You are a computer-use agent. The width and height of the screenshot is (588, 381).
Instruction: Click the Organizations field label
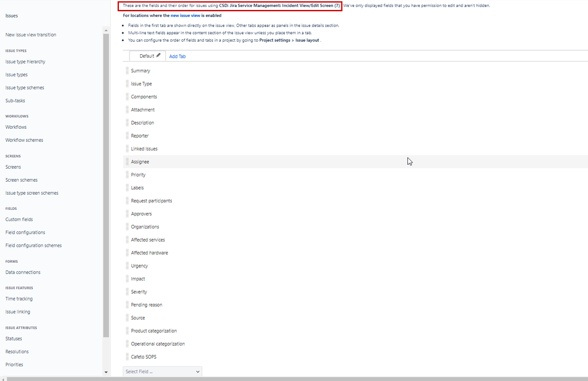coord(145,227)
